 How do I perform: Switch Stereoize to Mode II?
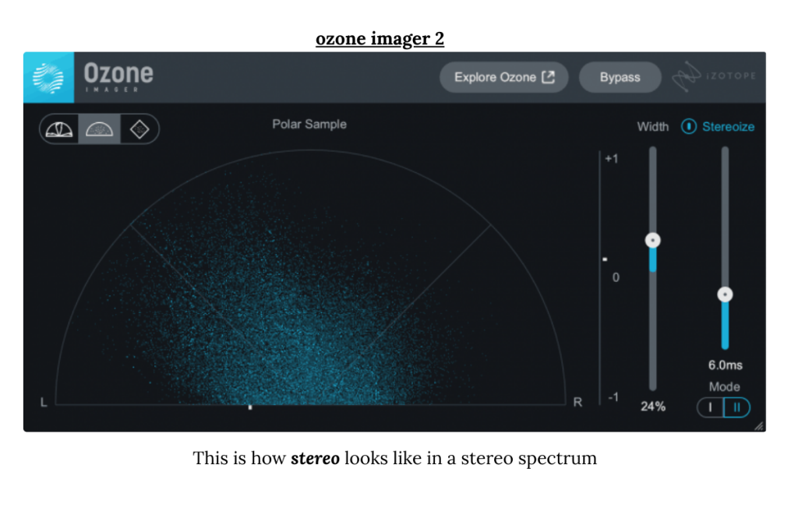point(736,407)
